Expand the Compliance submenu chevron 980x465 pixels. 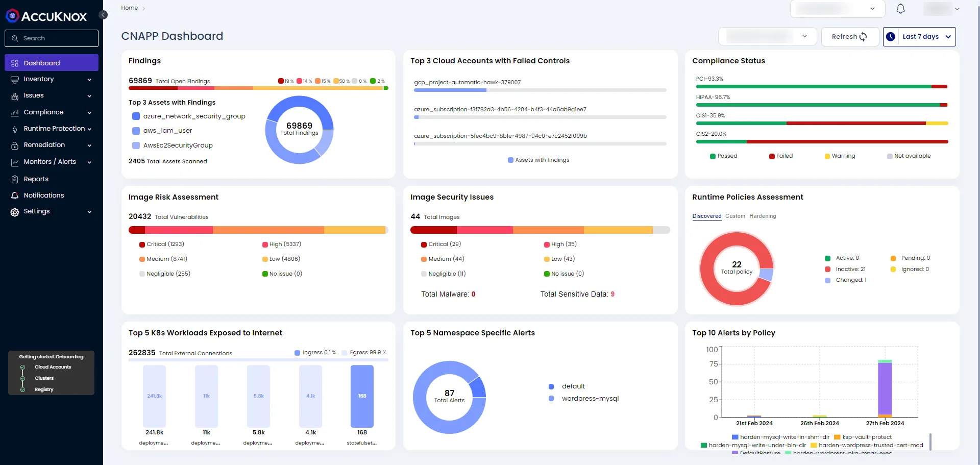click(89, 113)
